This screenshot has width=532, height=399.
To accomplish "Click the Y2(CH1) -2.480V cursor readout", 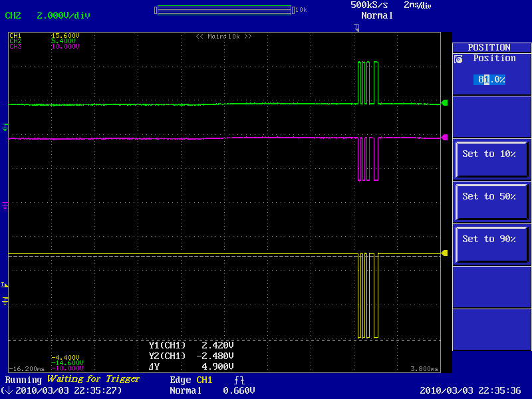I will pos(192,356).
